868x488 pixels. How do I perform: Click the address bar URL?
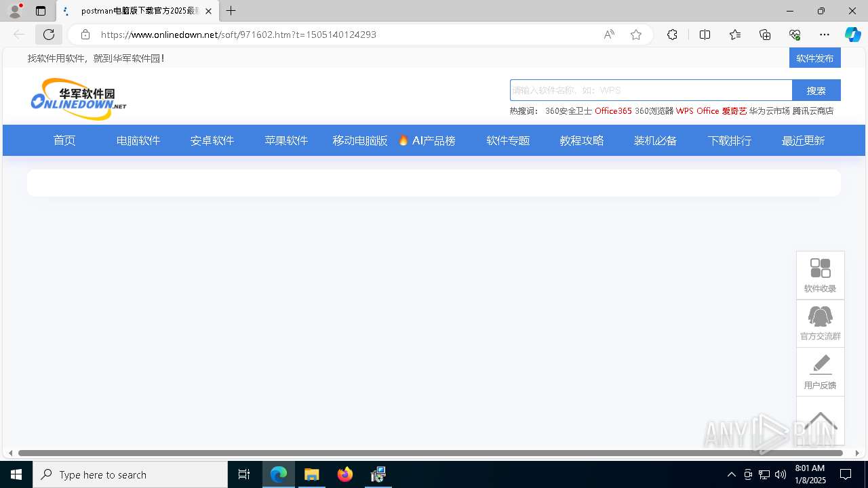tap(239, 35)
